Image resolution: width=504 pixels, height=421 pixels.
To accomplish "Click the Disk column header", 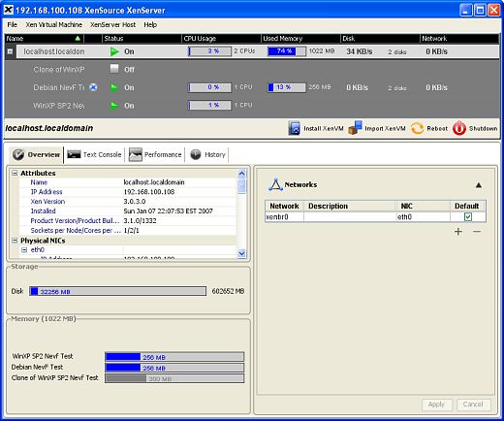I will click(380, 39).
